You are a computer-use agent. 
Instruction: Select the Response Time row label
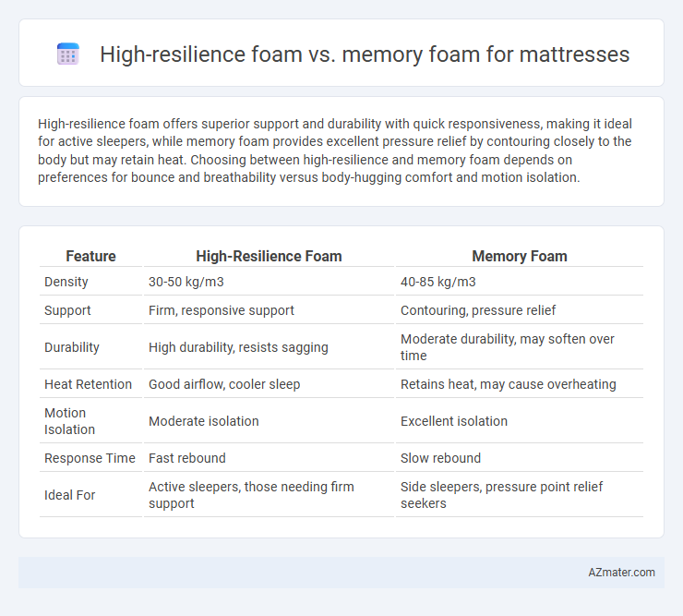[90, 458]
